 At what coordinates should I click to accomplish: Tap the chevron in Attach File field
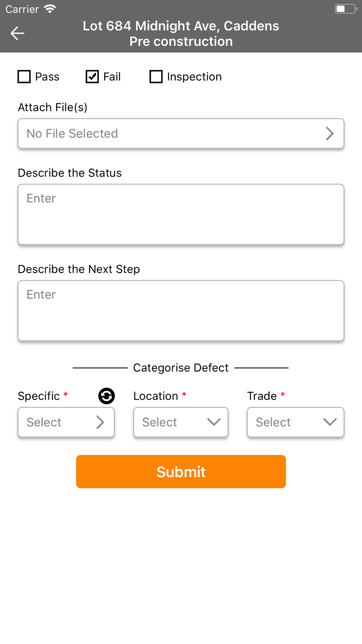tap(329, 134)
